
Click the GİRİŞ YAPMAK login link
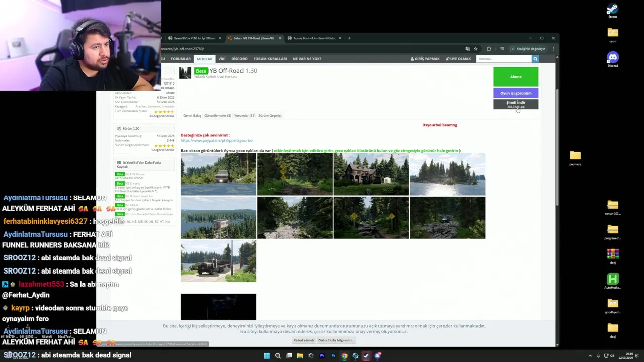[425, 59]
